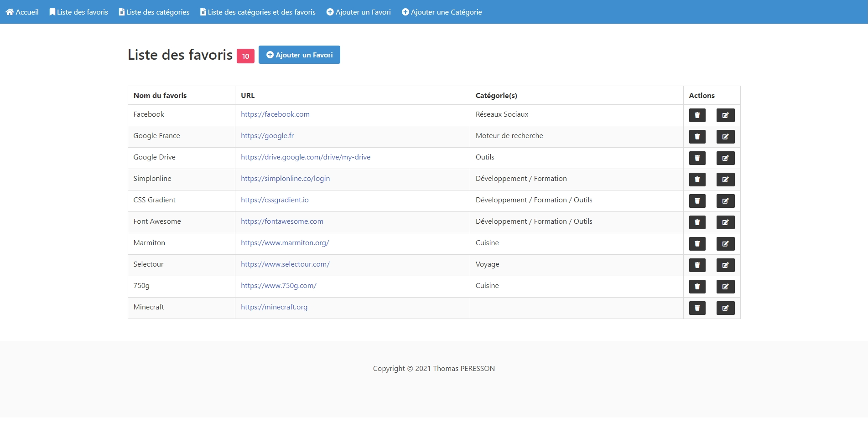The width and height of the screenshot is (868, 427).
Task: Click the Liste des favoris page heading
Action: pos(180,55)
